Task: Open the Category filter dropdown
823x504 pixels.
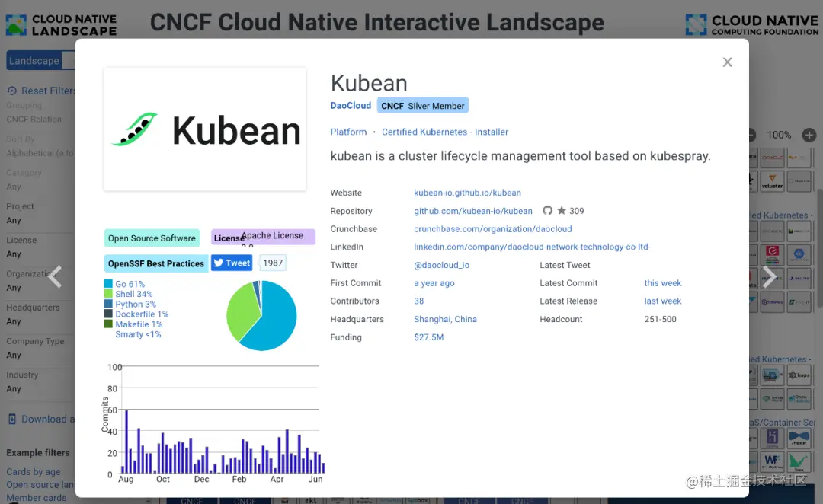Action: (x=40, y=187)
